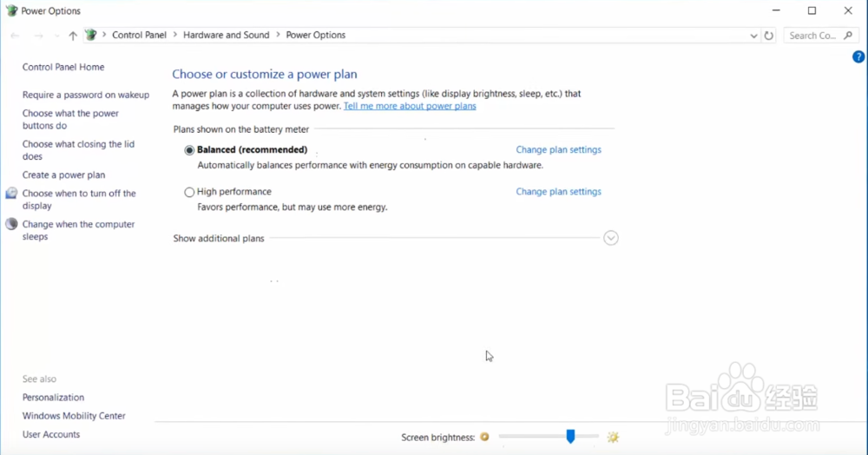Click the refresh icon beside the address bar
The image size is (868, 455).
click(x=768, y=36)
